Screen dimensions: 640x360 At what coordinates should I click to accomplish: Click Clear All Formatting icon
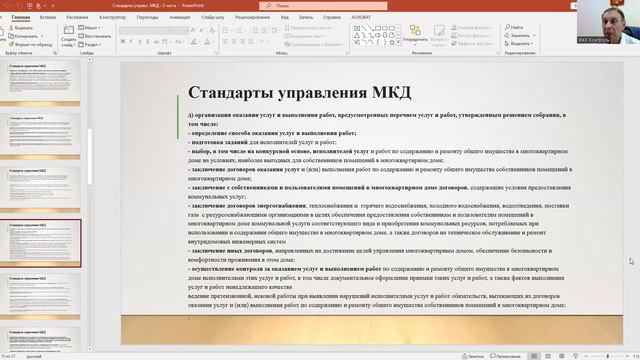click(x=212, y=30)
